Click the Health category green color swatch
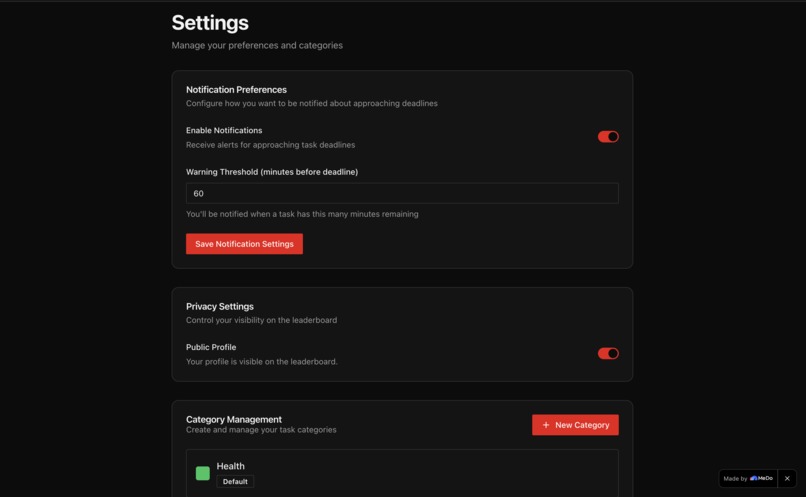806x497 pixels. tap(203, 473)
